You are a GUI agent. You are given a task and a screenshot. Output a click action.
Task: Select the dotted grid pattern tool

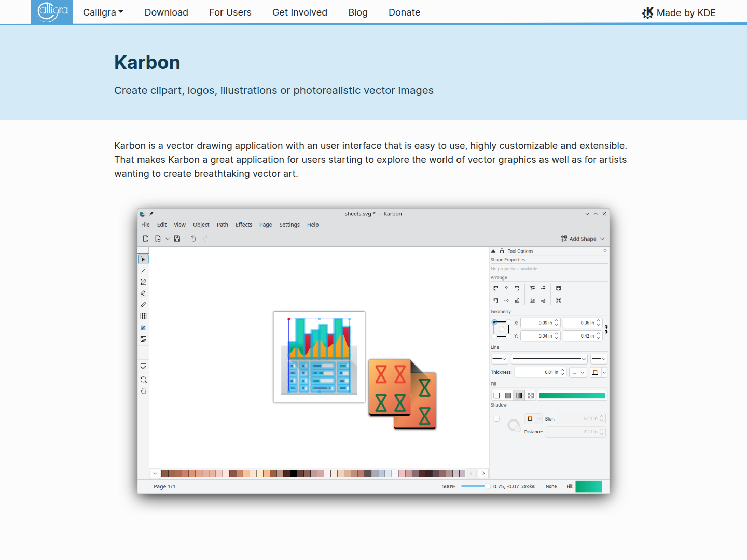[143, 316]
